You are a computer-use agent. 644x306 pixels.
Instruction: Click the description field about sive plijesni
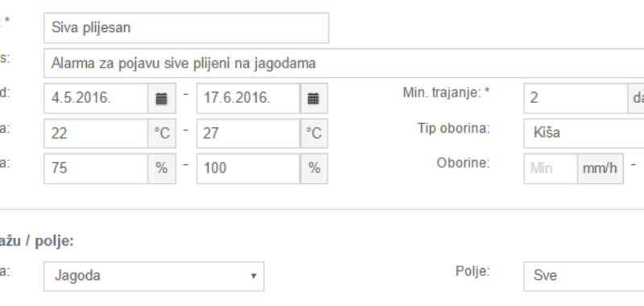(x=344, y=64)
